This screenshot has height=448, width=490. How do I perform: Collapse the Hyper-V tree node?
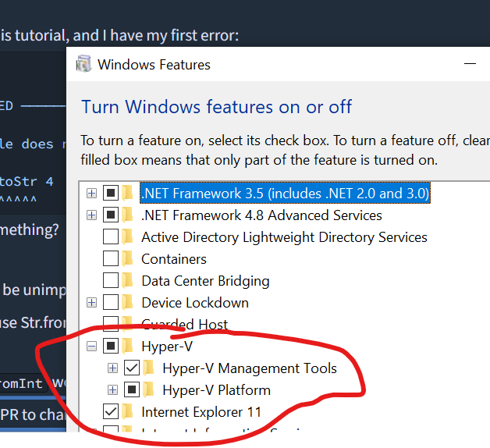click(x=91, y=347)
